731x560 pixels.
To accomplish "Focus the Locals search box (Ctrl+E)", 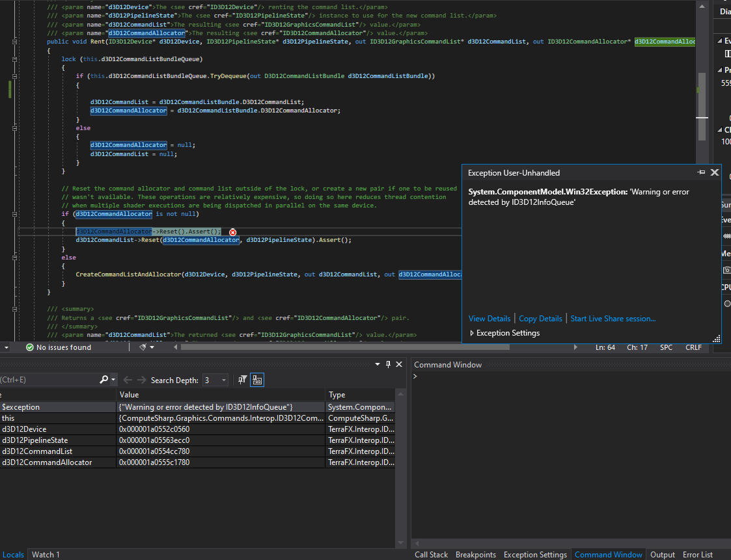I will 49,380.
